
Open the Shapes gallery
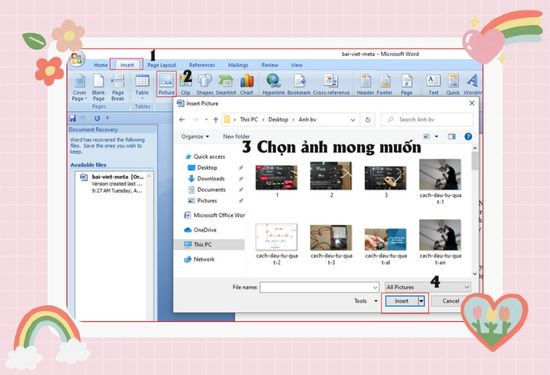205,85
